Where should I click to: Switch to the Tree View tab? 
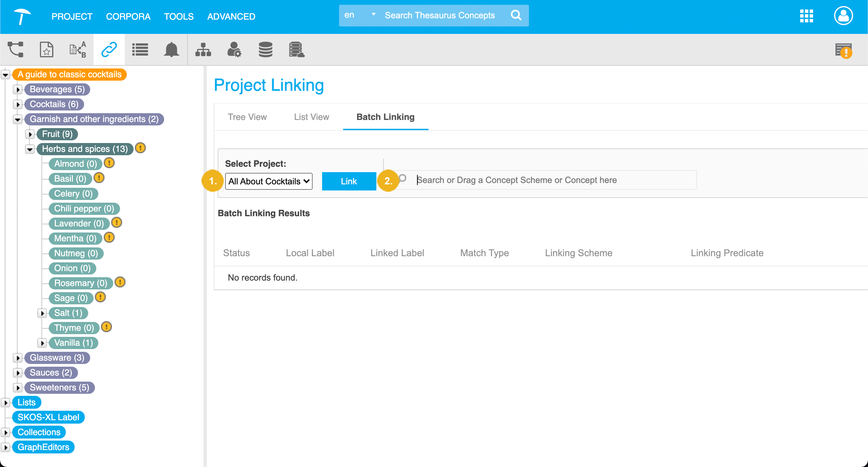[247, 117]
